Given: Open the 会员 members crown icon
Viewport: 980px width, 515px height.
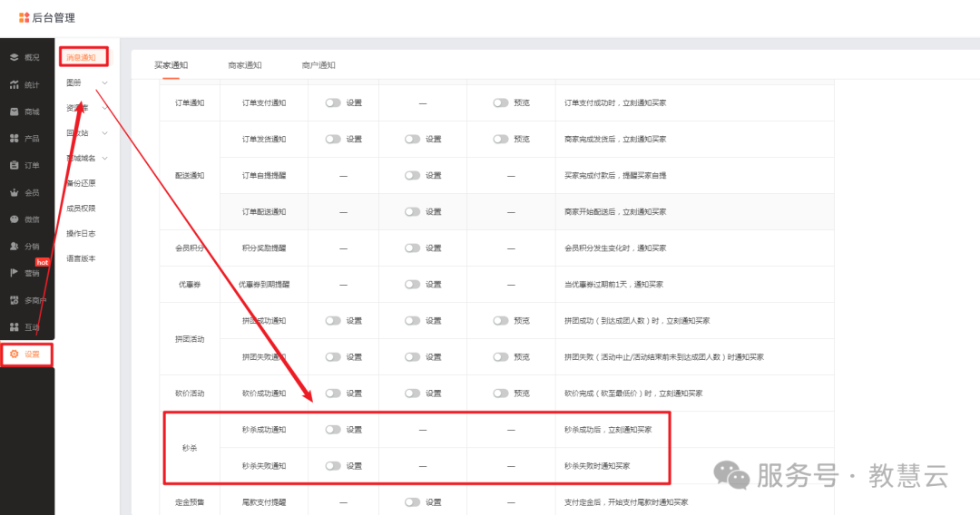Looking at the screenshot, I should (15, 192).
